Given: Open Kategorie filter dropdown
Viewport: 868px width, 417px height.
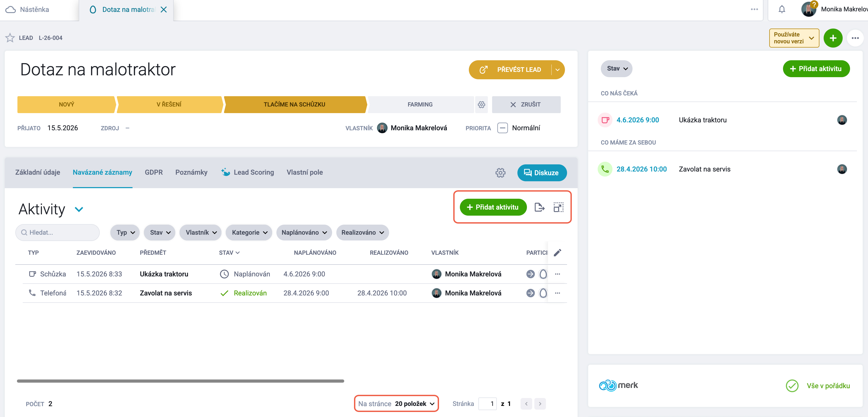Looking at the screenshot, I should (249, 233).
